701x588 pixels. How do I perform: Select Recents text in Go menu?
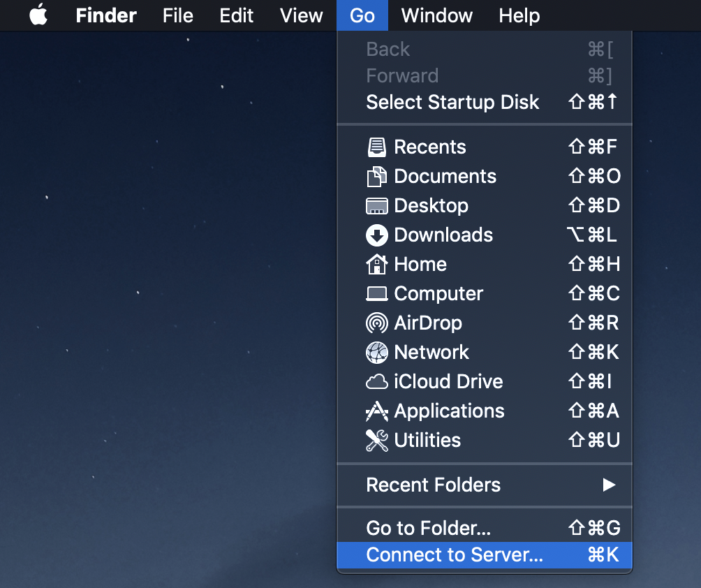(x=430, y=147)
